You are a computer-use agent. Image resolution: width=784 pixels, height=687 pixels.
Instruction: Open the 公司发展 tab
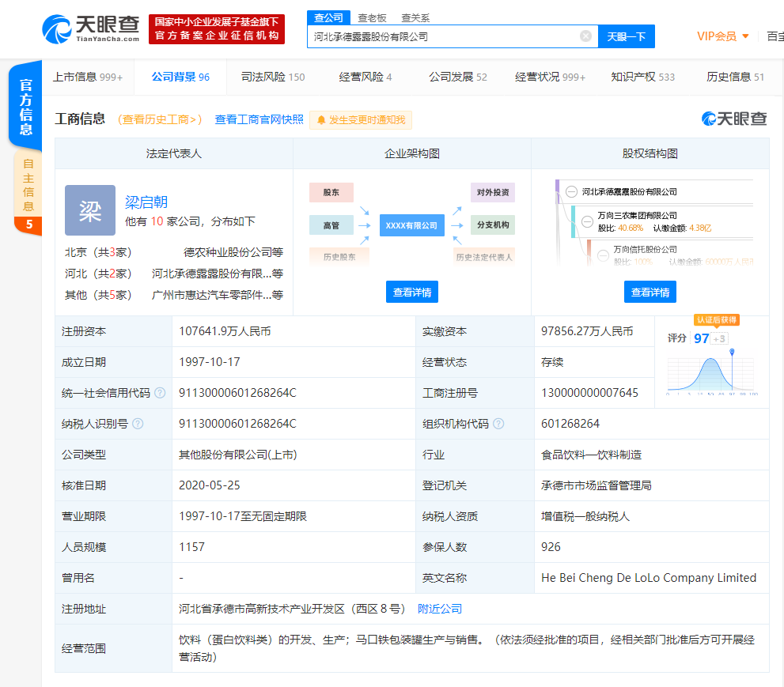click(458, 77)
